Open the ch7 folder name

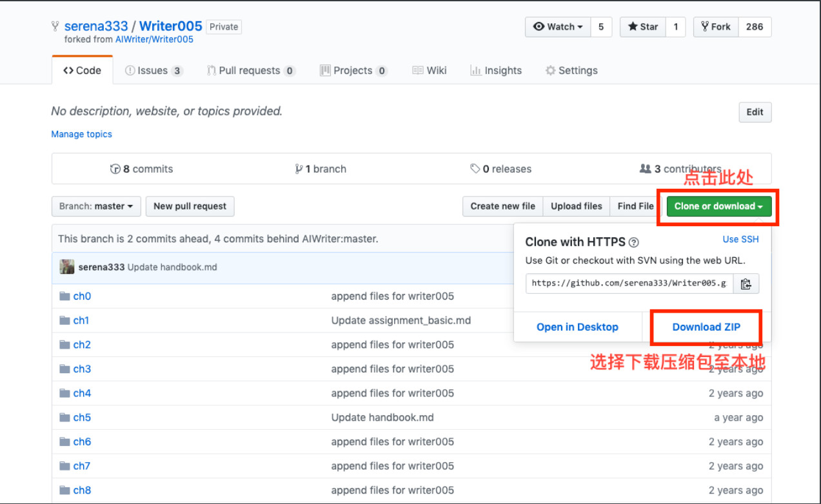[82, 465]
